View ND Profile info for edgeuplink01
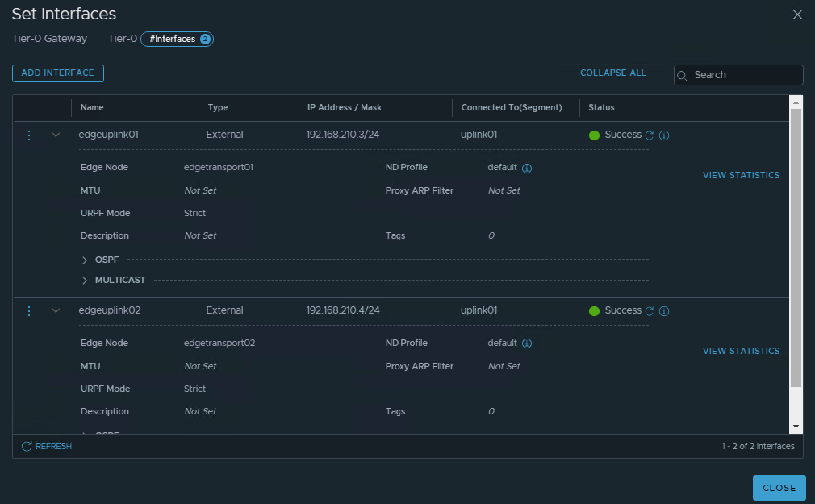This screenshot has width=815, height=504. click(527, 169)
